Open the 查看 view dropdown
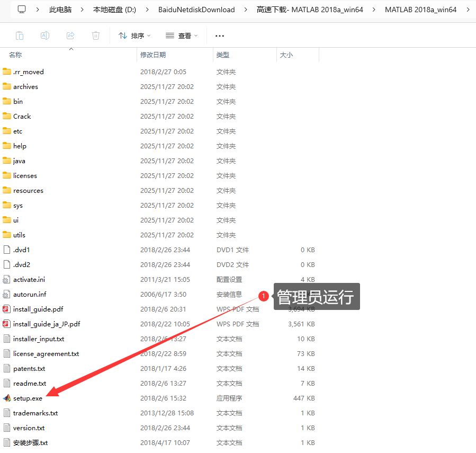This screenshot has height=453, width=476. (182, 36)
